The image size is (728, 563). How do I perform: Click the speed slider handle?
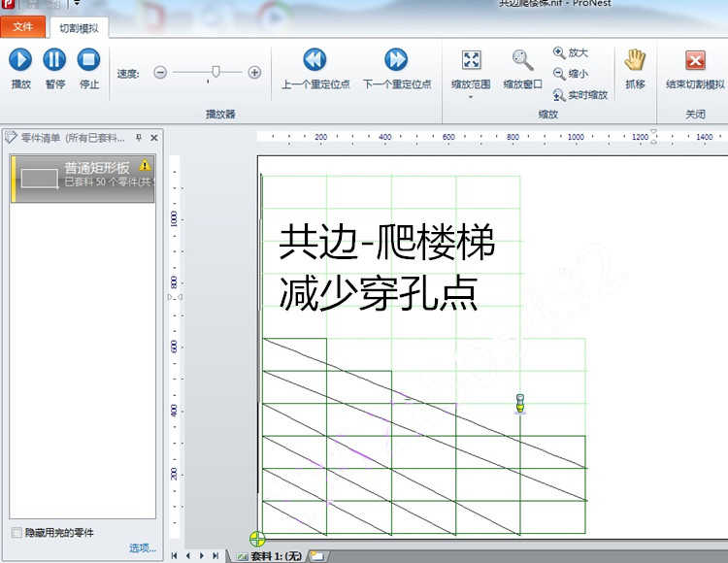pos(215,72)
